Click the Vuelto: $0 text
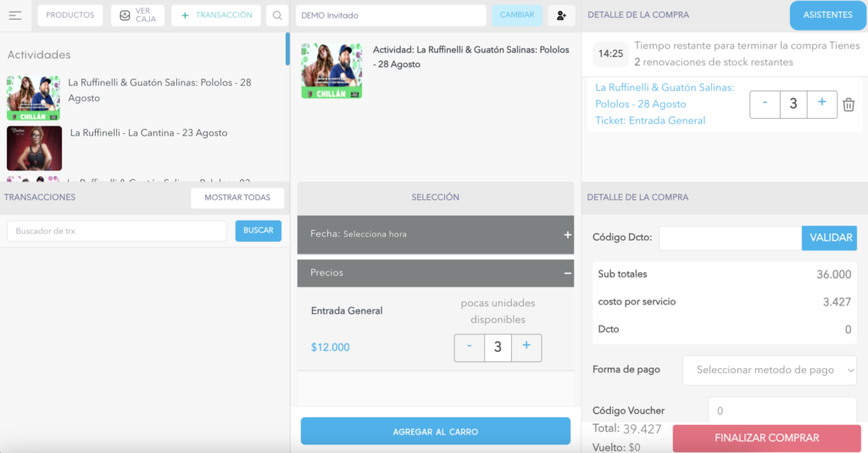The width and height of the screenshot is (868, 453). pos(616,447)
